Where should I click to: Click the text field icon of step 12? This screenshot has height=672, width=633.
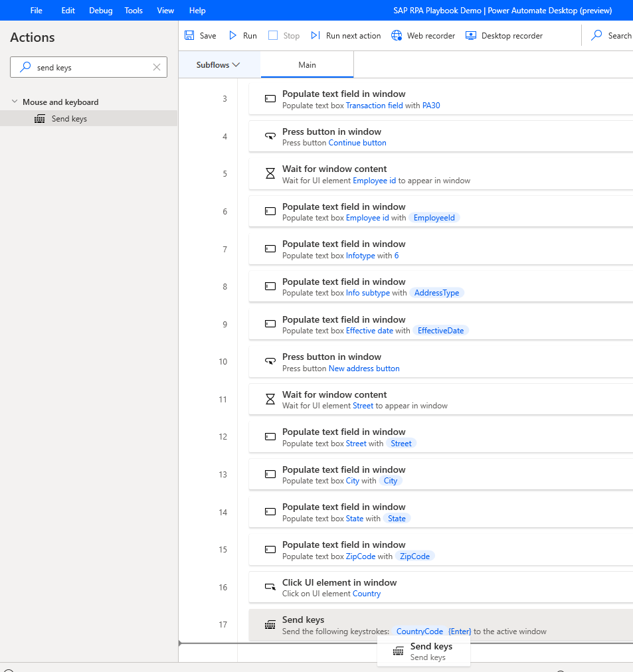[270, 437]
